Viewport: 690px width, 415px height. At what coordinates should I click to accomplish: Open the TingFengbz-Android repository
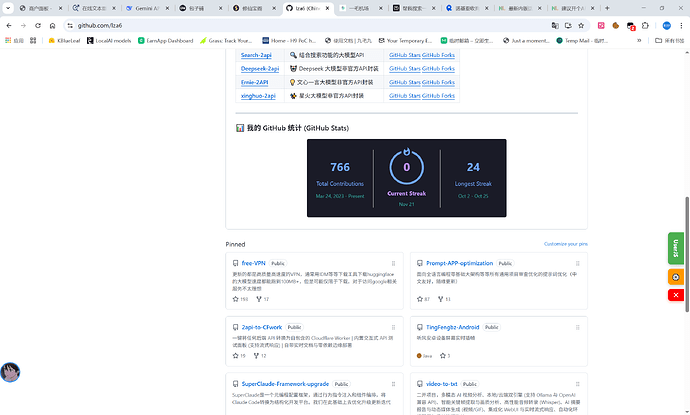452,327
